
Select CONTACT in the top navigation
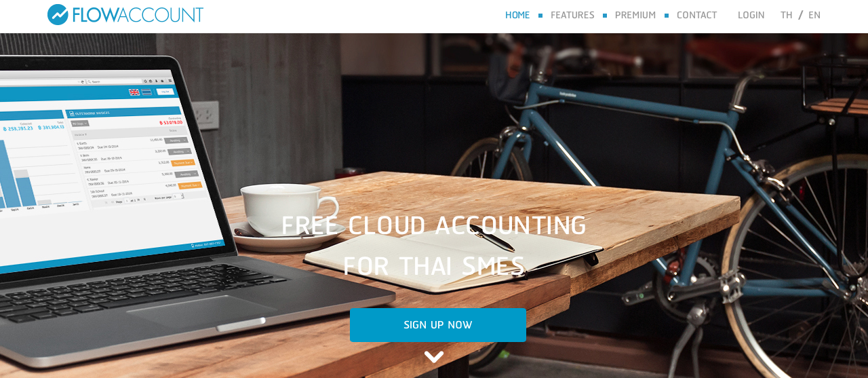pos(696,15)
